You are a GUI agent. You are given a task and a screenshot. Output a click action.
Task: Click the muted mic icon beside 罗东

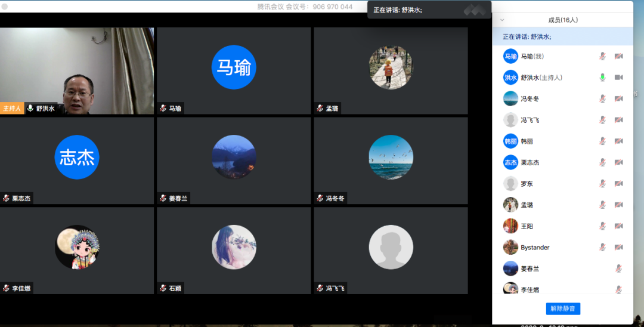click(x=602, y=184)
